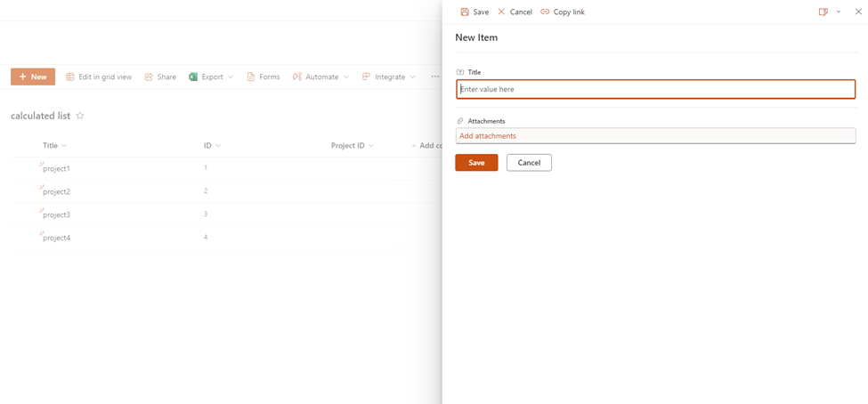The width and height of the screenshot is (868, 404).
Task: Open the more options ellipsis menu
Action: (x=435, y=77)
